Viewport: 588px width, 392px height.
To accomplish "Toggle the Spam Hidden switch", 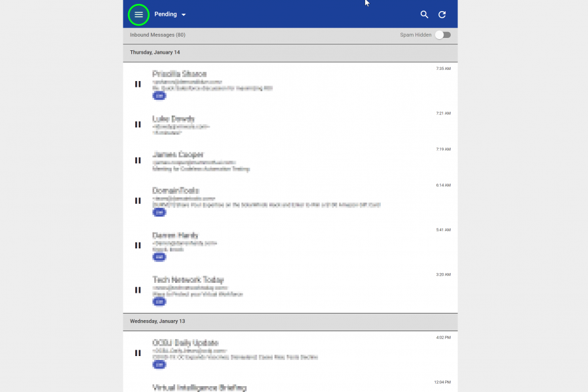I will pyautogui.click(x=443, y=35).
